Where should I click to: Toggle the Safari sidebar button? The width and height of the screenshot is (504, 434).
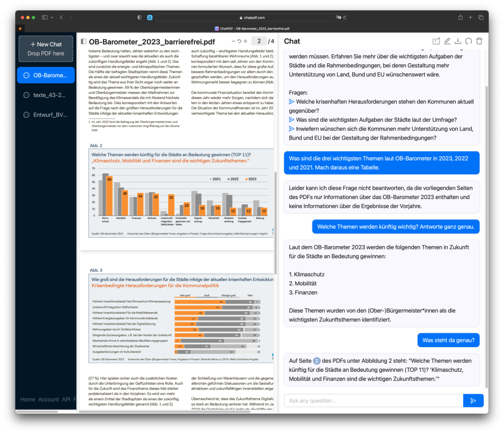[45, 18]
